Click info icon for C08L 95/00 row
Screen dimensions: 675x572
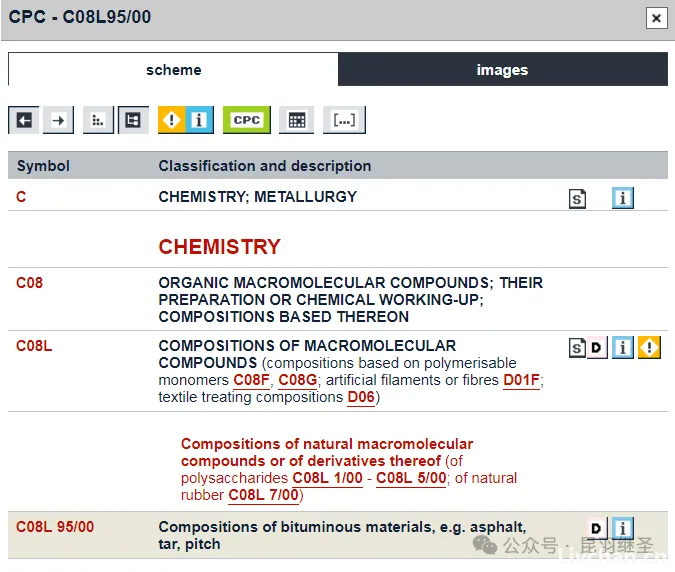[623, 528]
